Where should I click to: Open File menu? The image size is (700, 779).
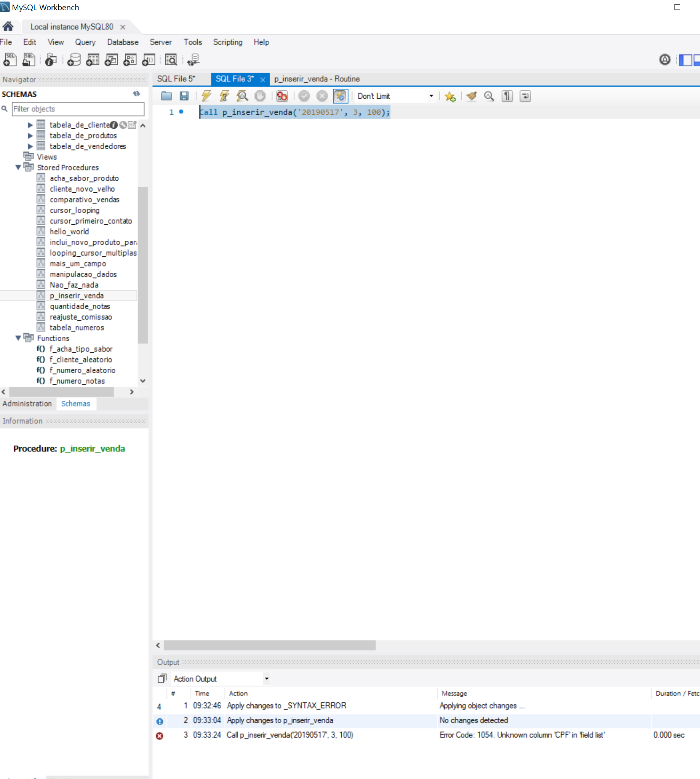6,42
